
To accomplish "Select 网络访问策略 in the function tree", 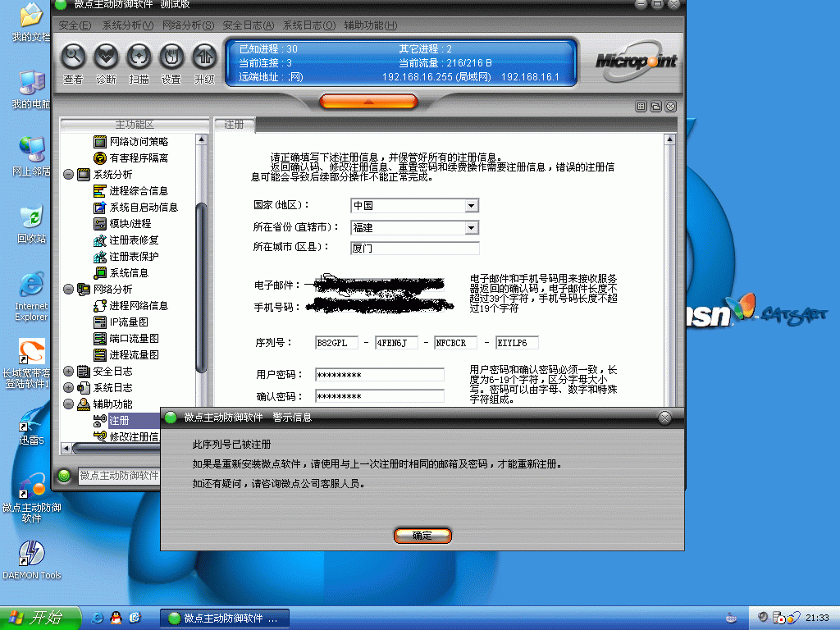I will click(131, 141).
